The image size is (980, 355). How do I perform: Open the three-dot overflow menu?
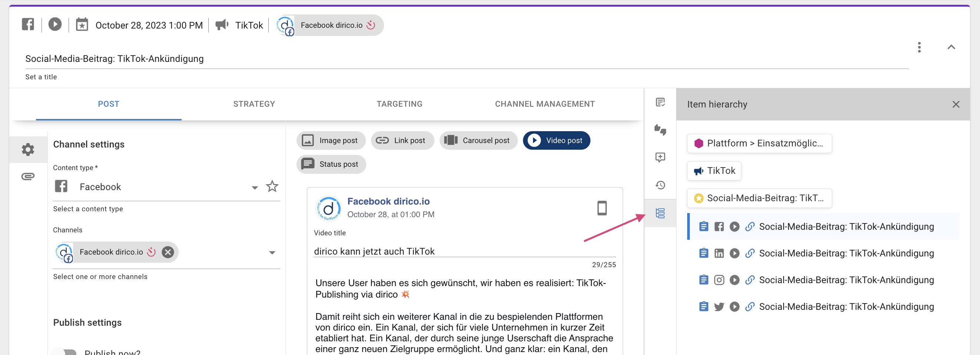(x=920, y=47)
